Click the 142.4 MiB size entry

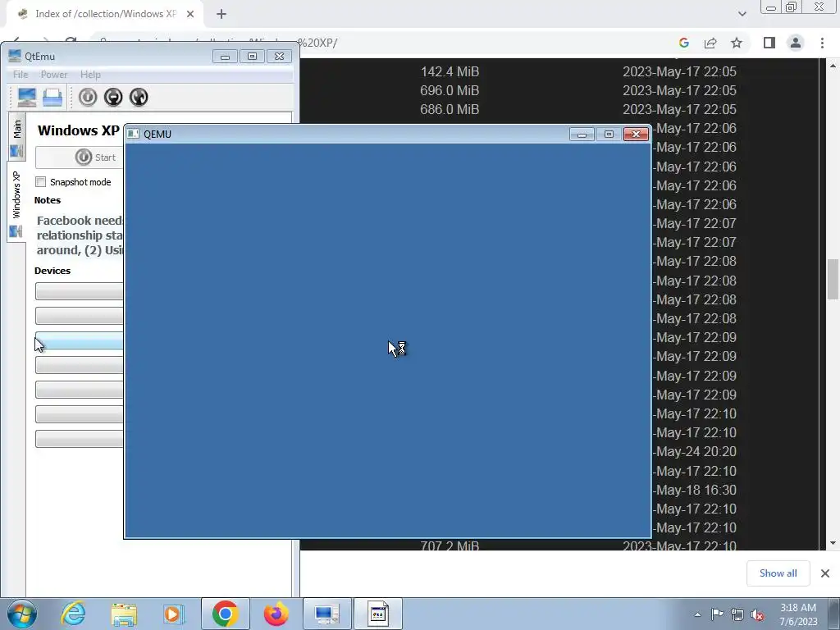450,72
